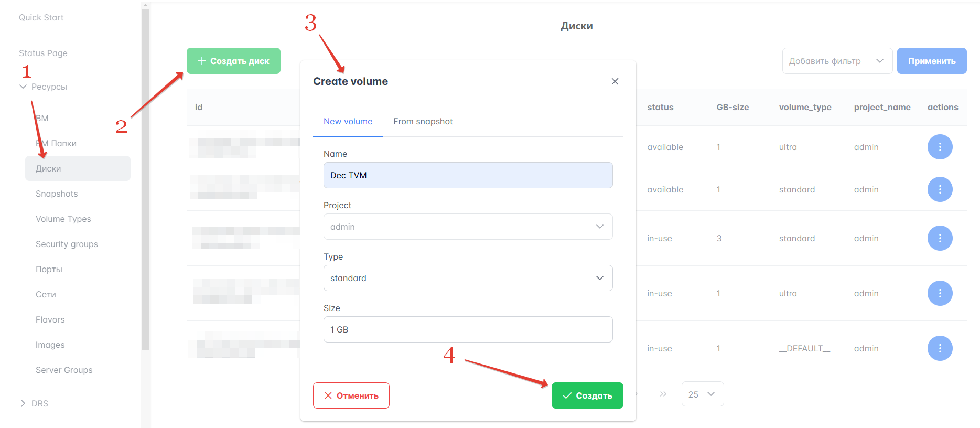Image resolution: width=980 pixels, height=428 pixels.
Task: Open the Type dropdown set to standard
Action: (x=468, y=278)
